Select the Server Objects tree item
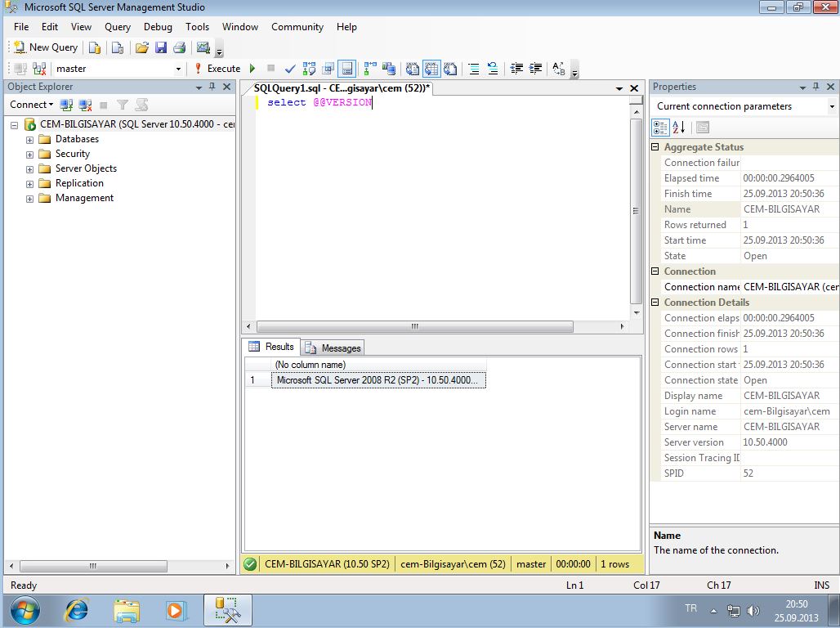Viewport: 840px width, 628px height. click(86, 168)
